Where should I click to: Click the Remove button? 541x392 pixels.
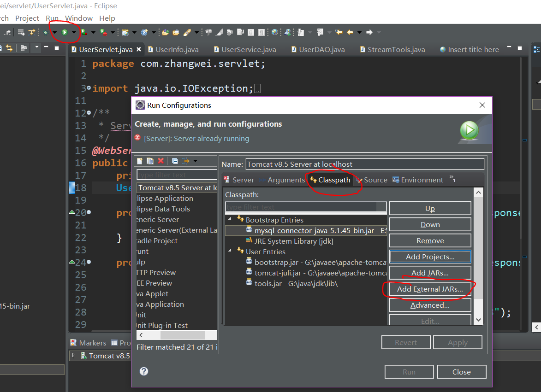point(430,241)
